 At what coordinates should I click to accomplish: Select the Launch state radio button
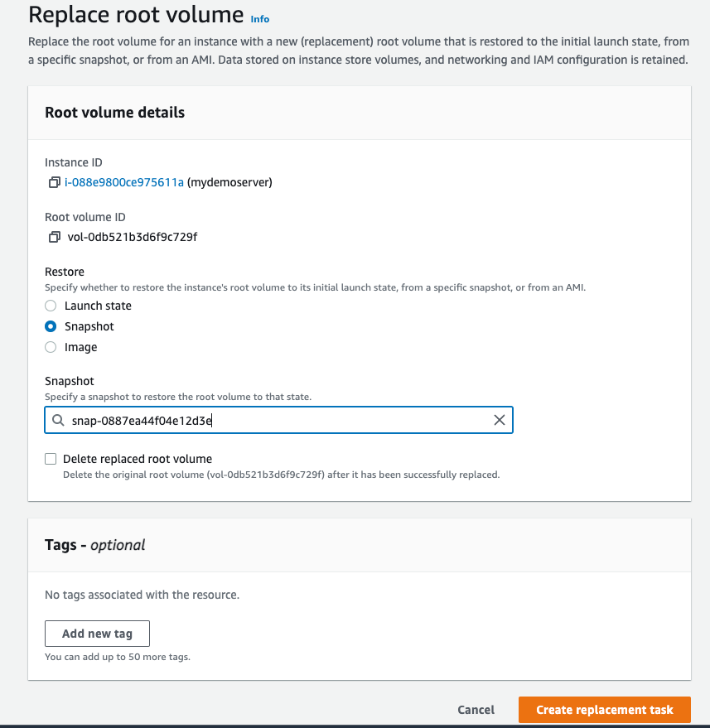coord(51,306)
